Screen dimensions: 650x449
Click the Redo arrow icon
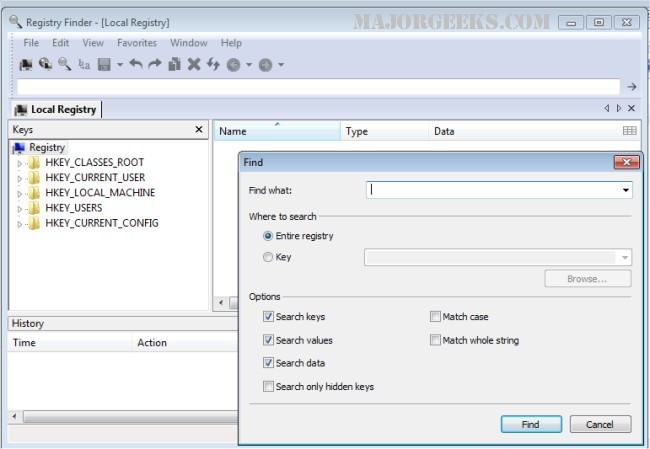coord(155,65)
